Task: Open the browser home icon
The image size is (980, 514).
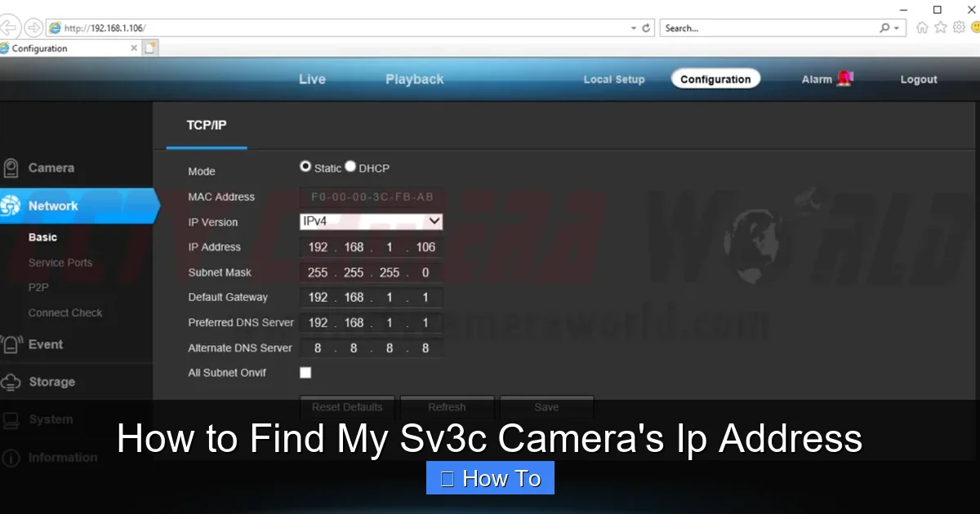Action: [922, 28]
